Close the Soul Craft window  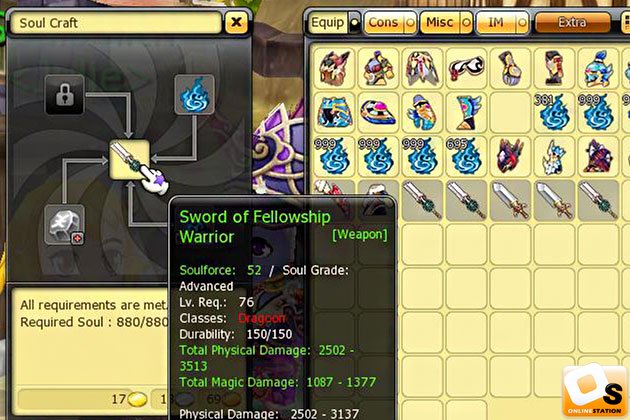[x=236, y=23]
